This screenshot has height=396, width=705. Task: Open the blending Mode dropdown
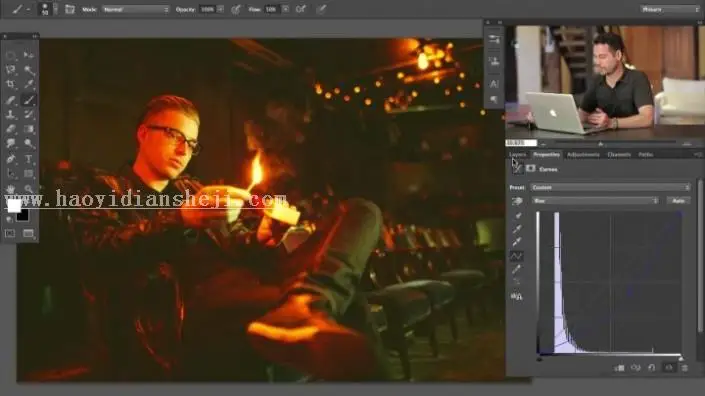click(x=135, y=9)
